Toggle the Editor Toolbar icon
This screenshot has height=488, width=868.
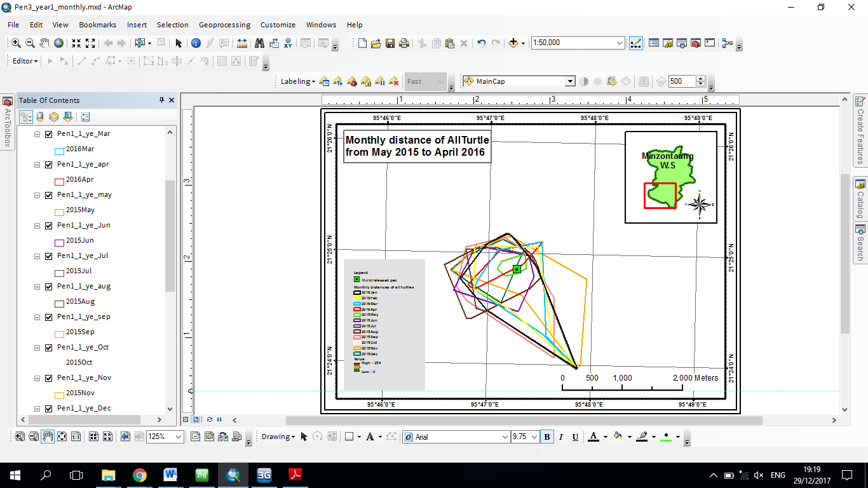635,43
